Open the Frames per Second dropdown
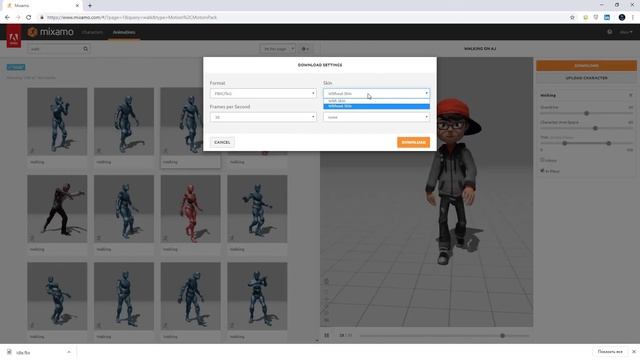640x360 pixels. [x=263, y=117]
